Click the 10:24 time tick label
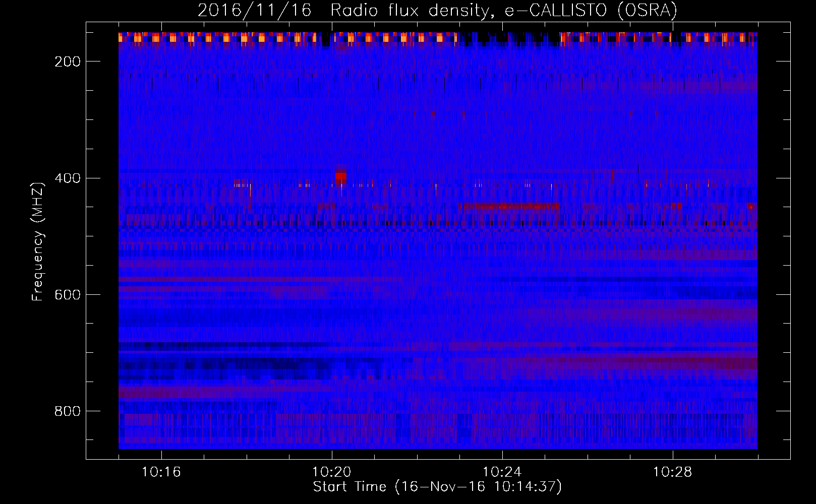816x504 pixels. coord(502,472)
